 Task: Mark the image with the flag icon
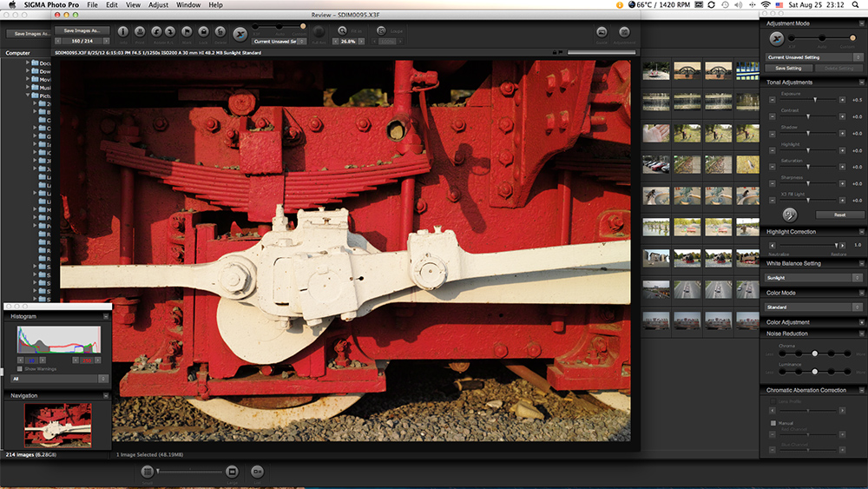click(187, 31)
